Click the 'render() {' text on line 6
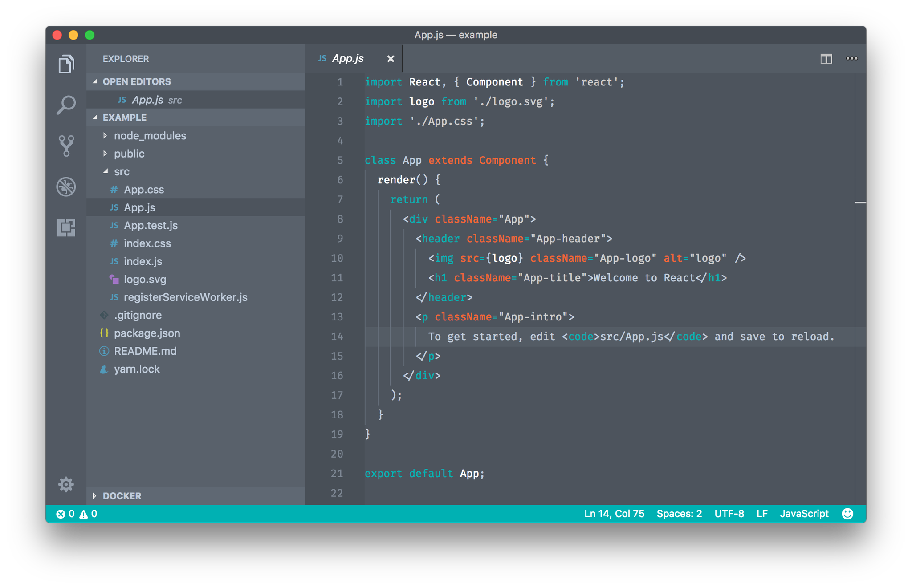912x588 pixels. 409,180
